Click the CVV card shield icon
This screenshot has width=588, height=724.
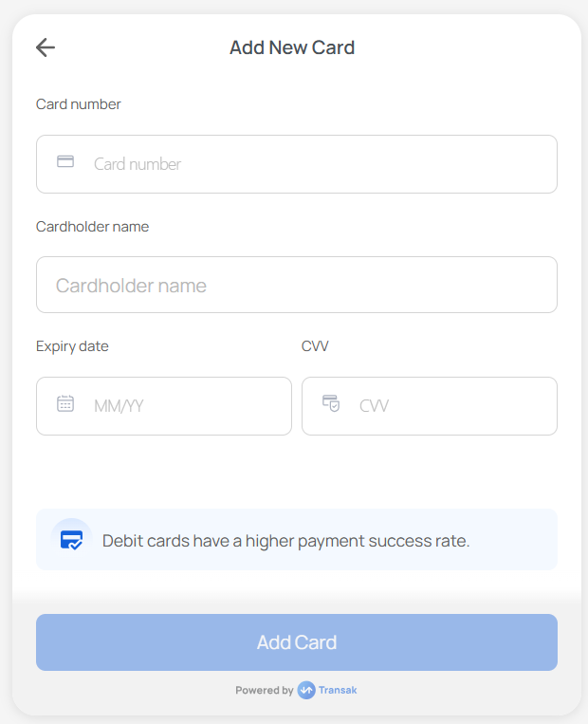pos(331,403)
